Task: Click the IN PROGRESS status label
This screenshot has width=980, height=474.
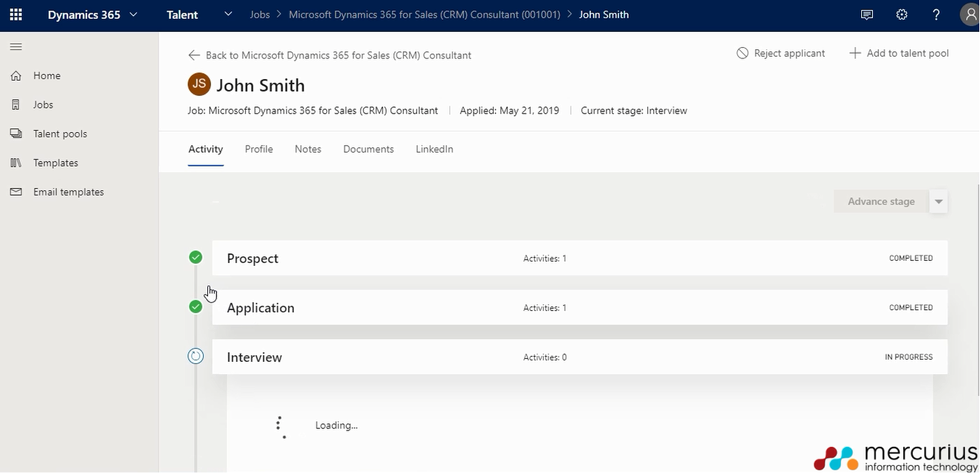Action: pos(909,357)
